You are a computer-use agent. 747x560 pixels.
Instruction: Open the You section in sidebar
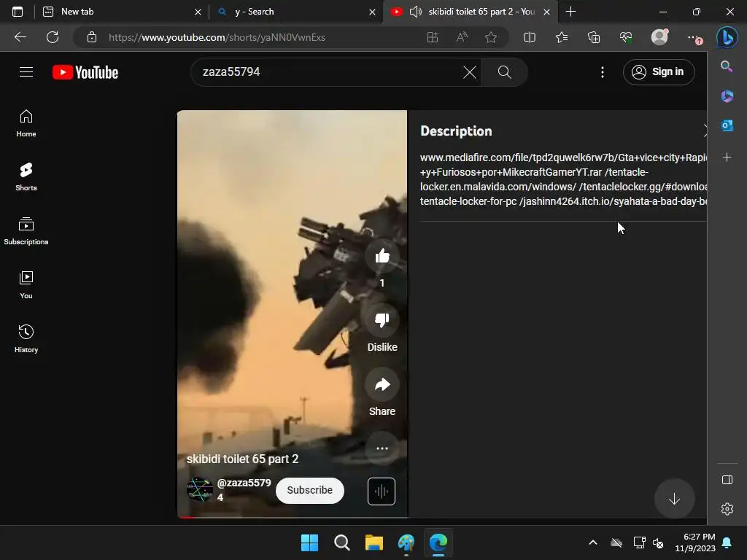[26, 285]
